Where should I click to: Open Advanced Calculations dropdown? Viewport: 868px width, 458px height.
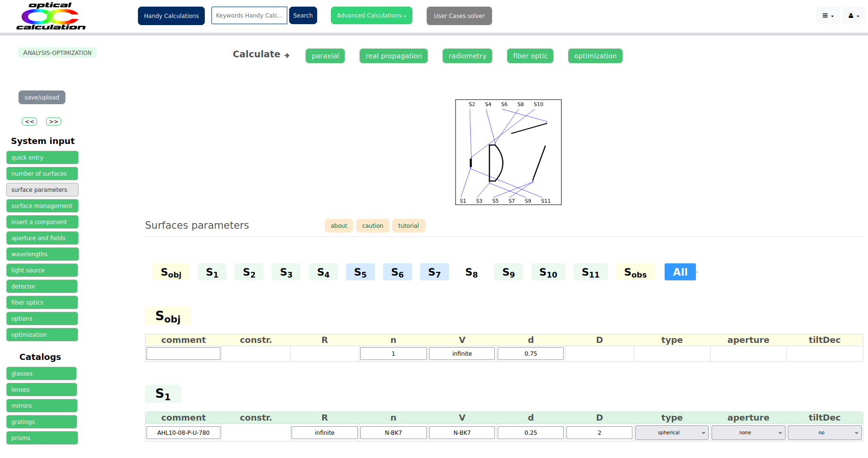372,16
